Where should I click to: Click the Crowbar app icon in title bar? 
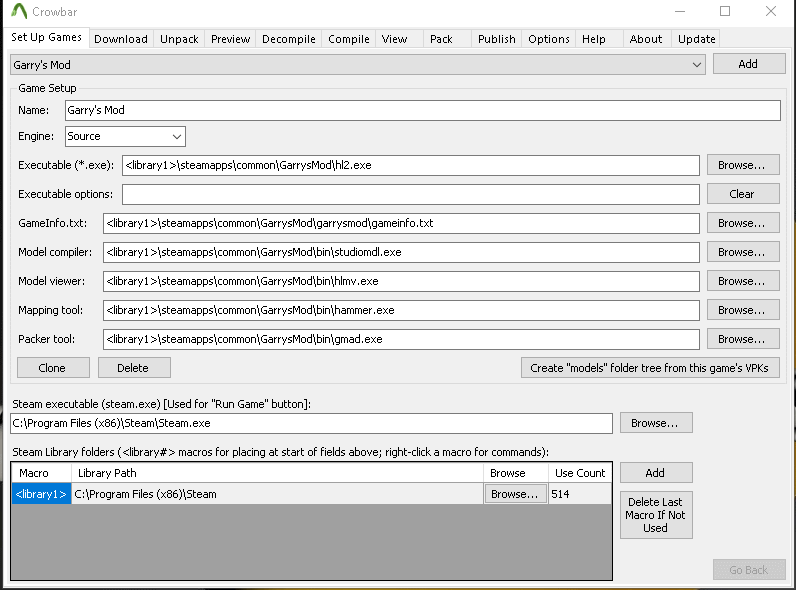point(19,11)
